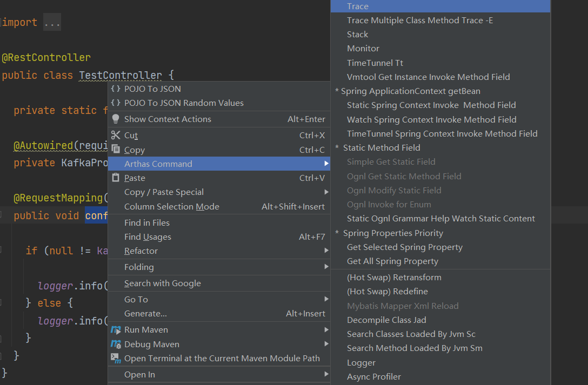Select Column Selection Mode
Screen dimensions: 588x385
[219, 206]
